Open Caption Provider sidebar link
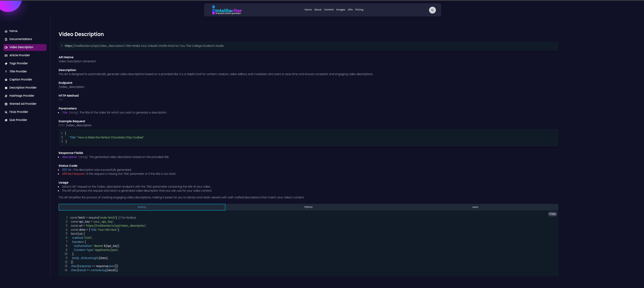Screen dimensions: 644x288 21,79
